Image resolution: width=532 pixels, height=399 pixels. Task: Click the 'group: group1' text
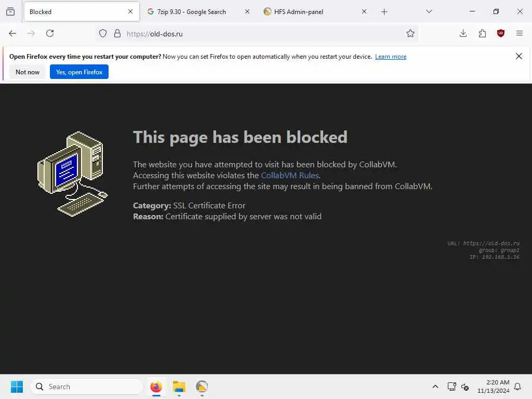(x=499, y=250)
